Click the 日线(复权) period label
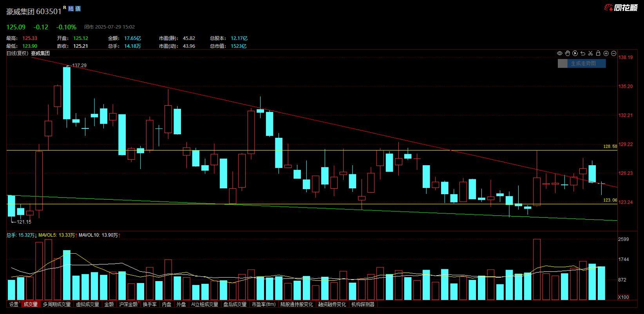Screen dimensions: 644x314 [x=17, y=53]
